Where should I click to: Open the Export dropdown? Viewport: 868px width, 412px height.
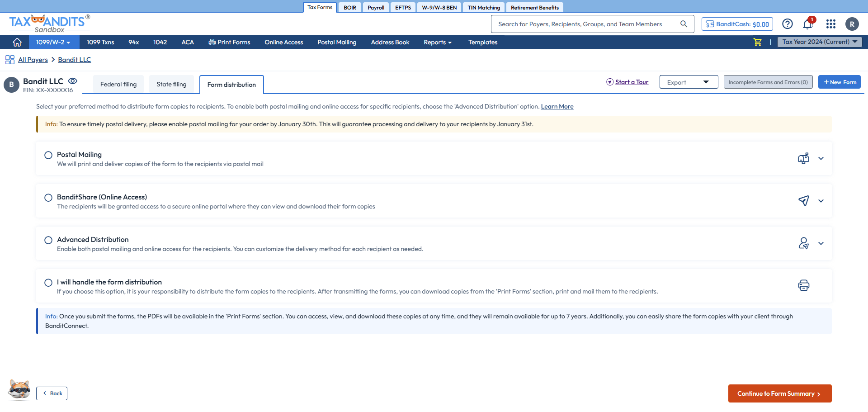point(688,82)
